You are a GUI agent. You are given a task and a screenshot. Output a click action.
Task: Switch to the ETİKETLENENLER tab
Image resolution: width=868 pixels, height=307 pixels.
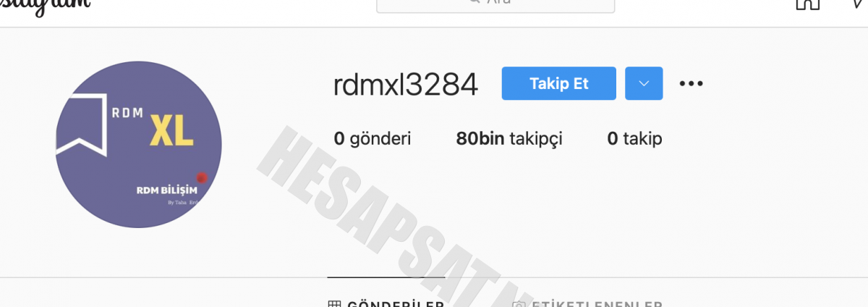click(587, 303)
